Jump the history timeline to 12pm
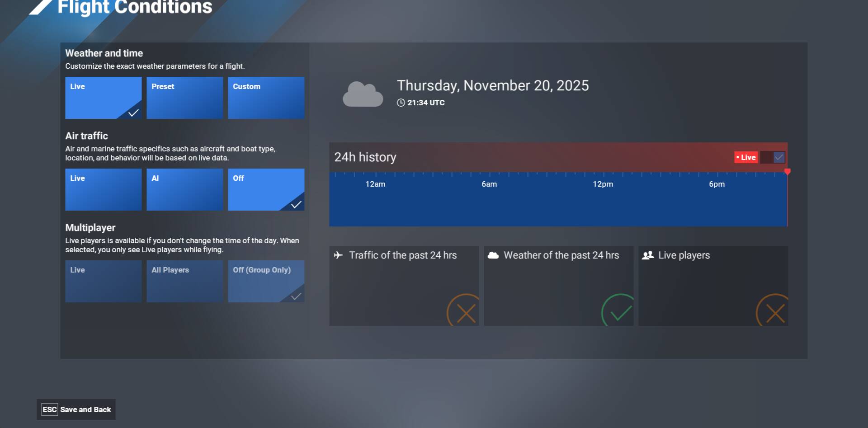868x428 pixels. 603,184
